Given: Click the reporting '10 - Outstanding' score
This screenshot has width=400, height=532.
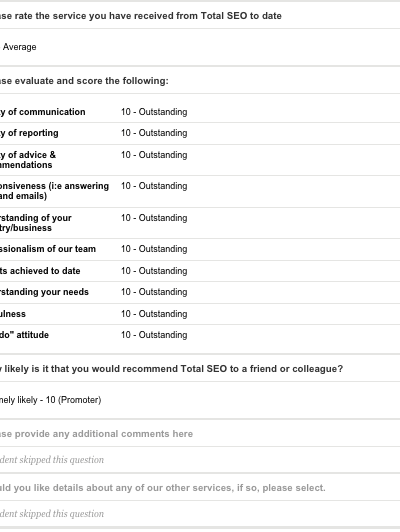Looking at the screenshot, I should pos(154,133).
